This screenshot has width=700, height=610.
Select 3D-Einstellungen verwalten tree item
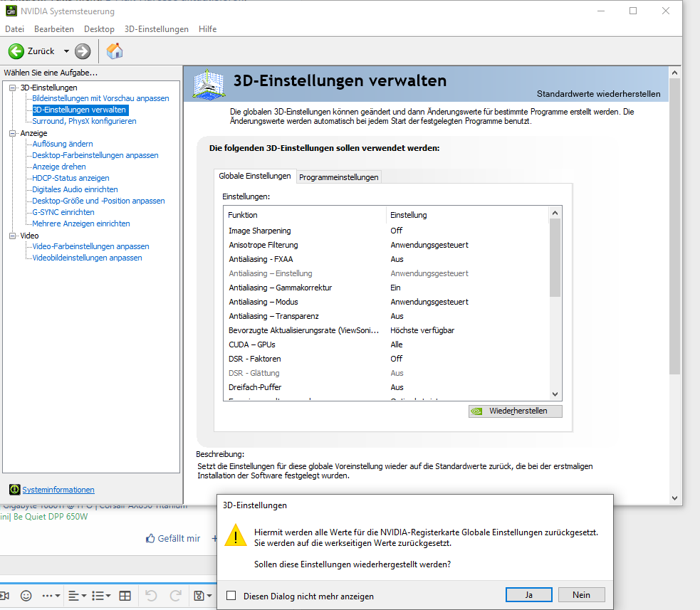(x=80, y=110)
